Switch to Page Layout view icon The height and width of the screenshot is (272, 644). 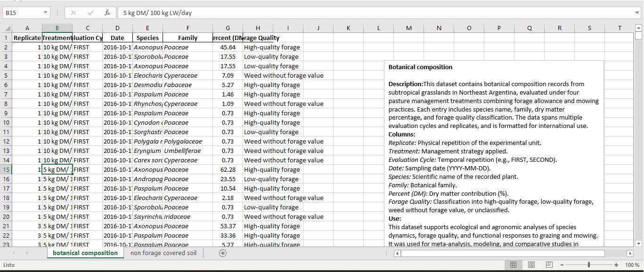[531, 265]
